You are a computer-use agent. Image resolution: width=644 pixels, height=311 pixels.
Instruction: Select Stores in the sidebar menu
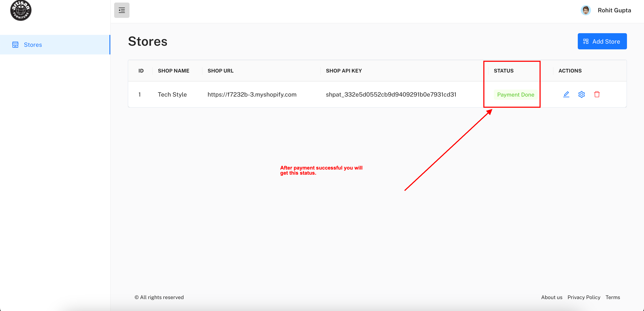[33, 45]
